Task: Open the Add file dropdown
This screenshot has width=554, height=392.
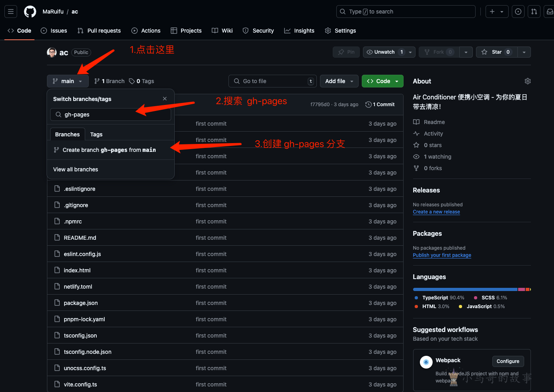Action: (339, 81)
